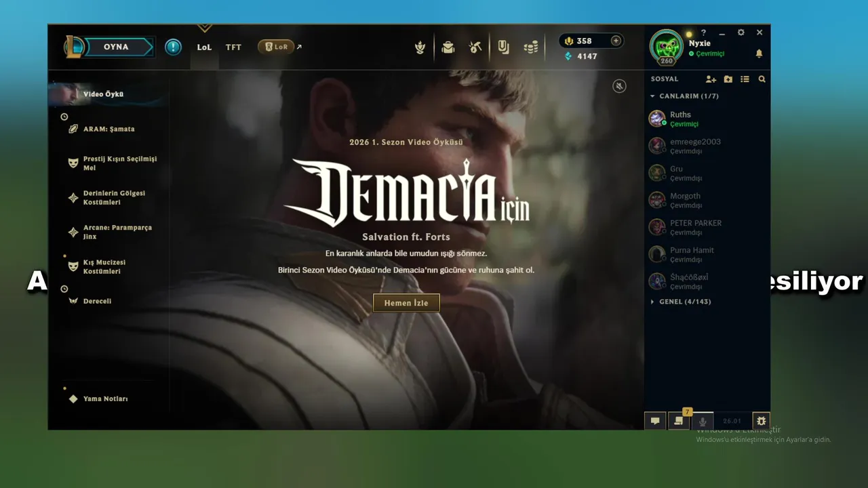Screen dimensions: 868x488
Task: Click the friend search magnifier icon
Action: (762, 79)
